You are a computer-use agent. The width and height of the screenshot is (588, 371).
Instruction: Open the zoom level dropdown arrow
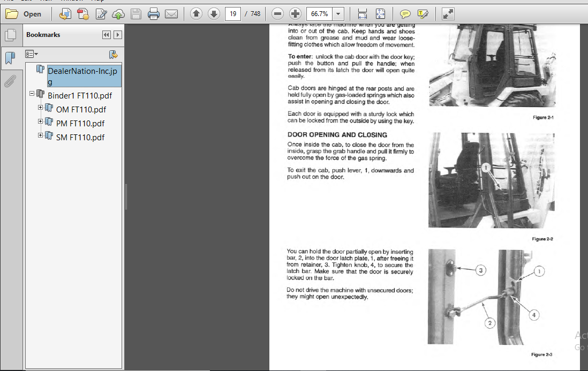point(338,14)
